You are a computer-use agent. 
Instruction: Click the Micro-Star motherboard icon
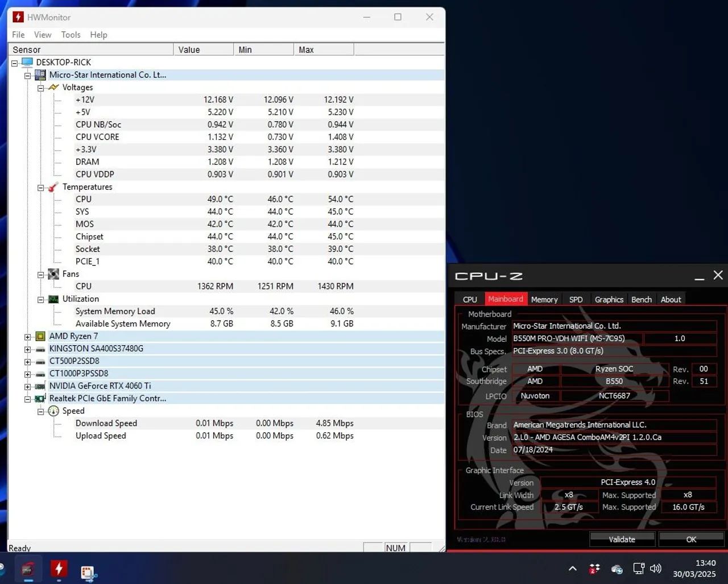tap(40, 74)
